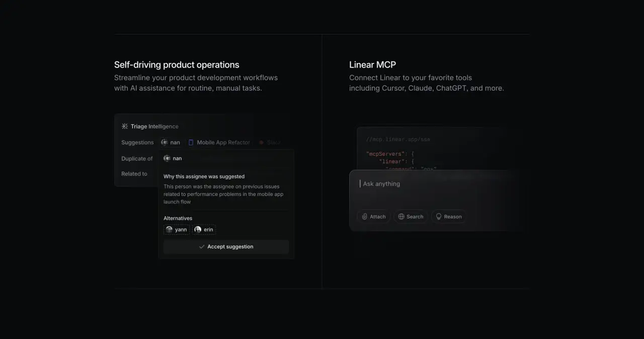Image resolution: width=644 pixels, height=339 pixels.
Task: Click the mcp.linear.app/sse code comment
Action: click(398, 140)
